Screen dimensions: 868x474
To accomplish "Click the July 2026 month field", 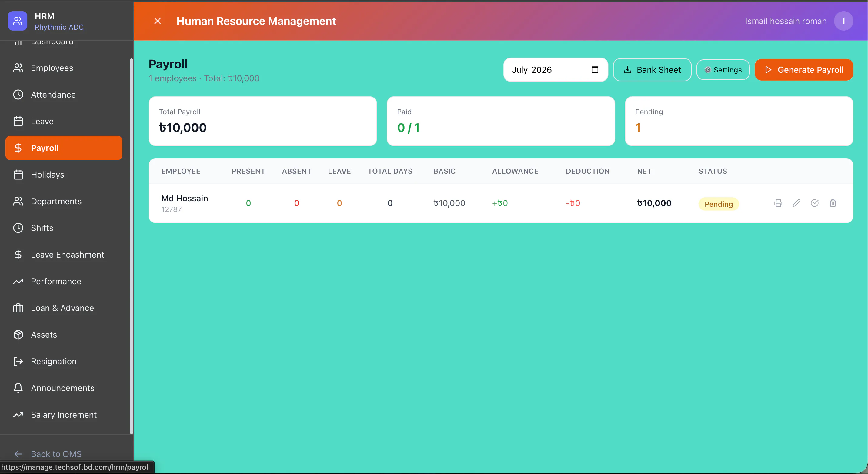I will tap(556, 70).
